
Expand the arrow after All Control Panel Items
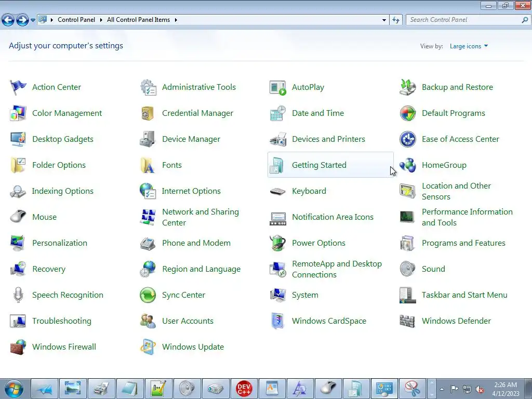pos(176,20)
